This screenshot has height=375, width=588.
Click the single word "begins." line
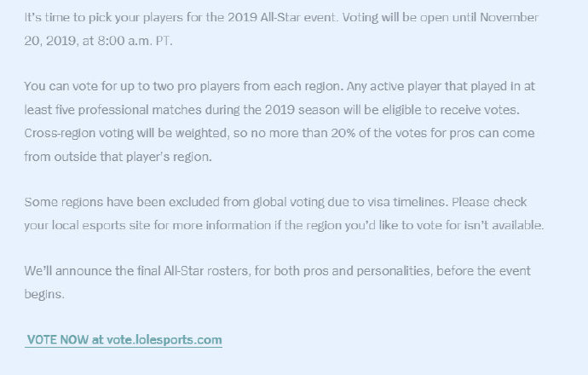44,294
